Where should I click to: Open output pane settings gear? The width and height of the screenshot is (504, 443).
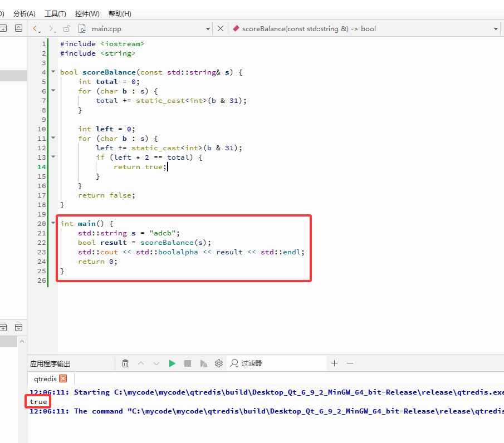pos(219,363)
